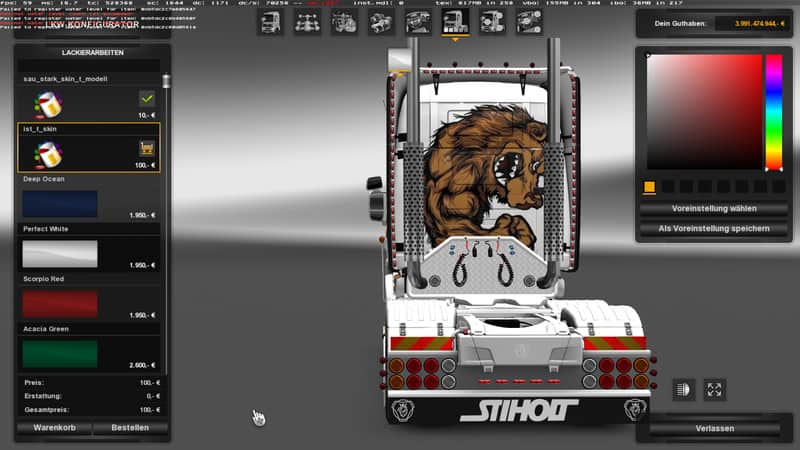Click the fullscreen view icon
The width and height of the screenshot is (800, 450).
click(715, 389)
